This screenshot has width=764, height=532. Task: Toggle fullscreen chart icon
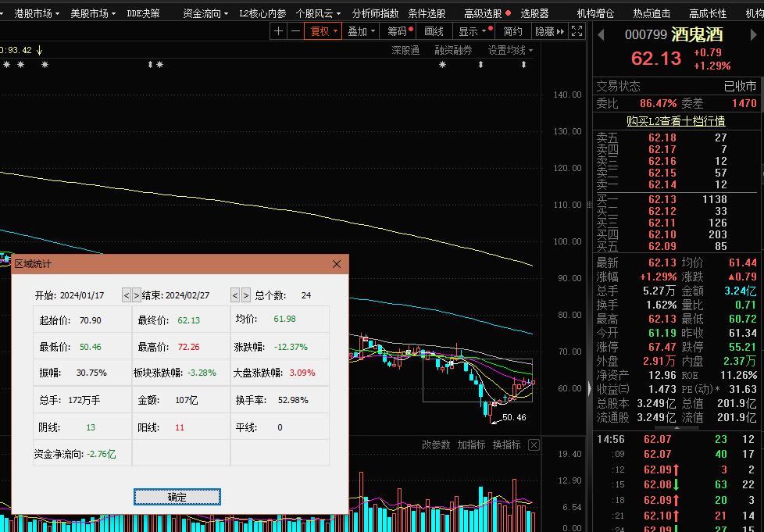[577, 31]
